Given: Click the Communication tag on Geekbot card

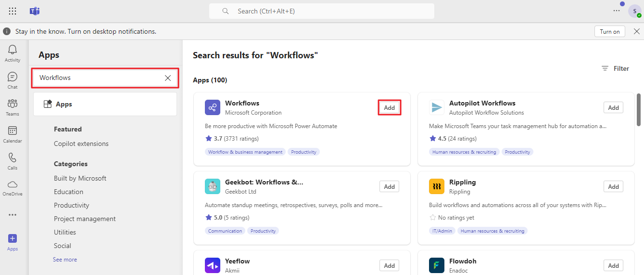Looking at the screenshot, I should (x=225, y=231).
